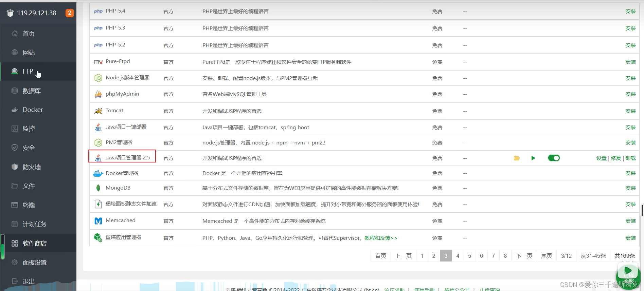Click the 退出 logout icon in sidebar
644x291 pixels.
click(15, 281)
